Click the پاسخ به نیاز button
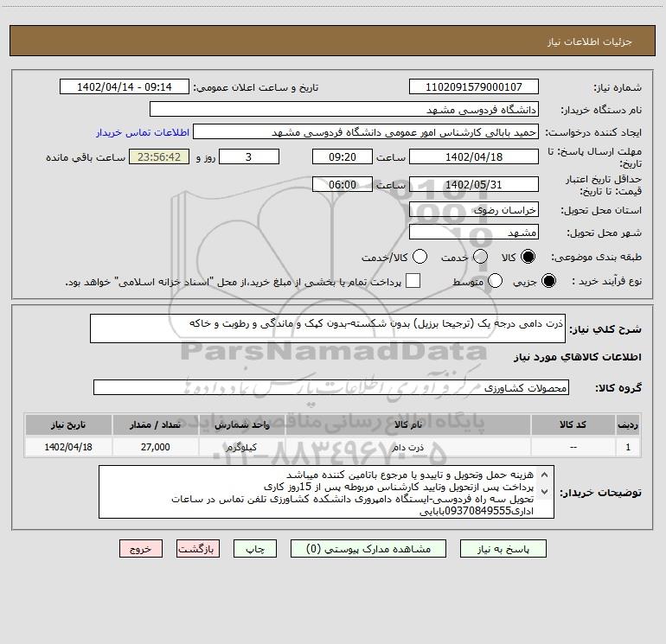 (503, 549)
